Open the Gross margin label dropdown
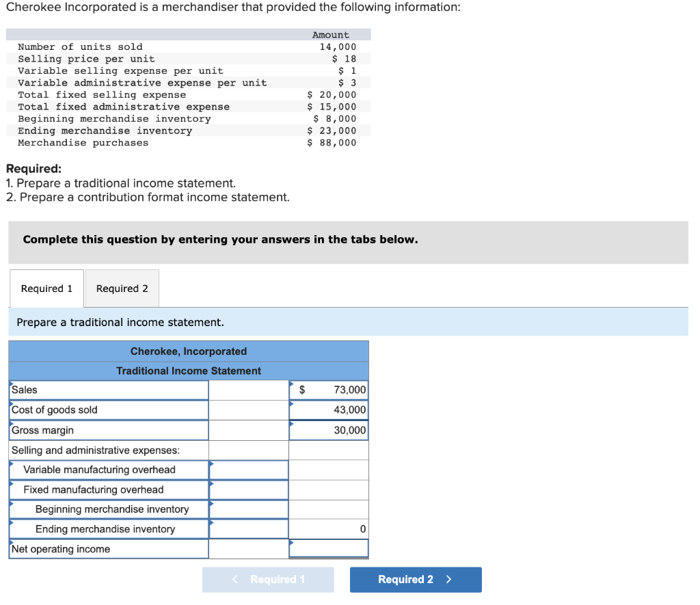The width and height of the screenshot is (700, 605). click(109, 430)
